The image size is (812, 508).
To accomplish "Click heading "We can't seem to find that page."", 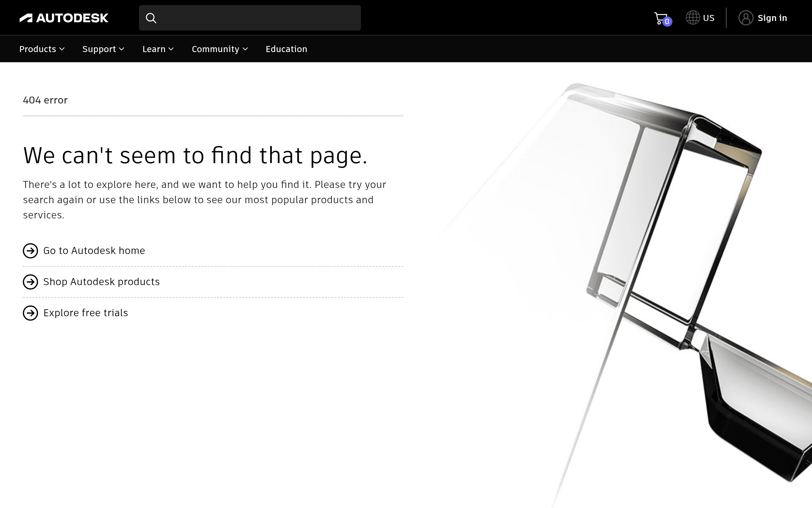I will [x=195, y=156].
